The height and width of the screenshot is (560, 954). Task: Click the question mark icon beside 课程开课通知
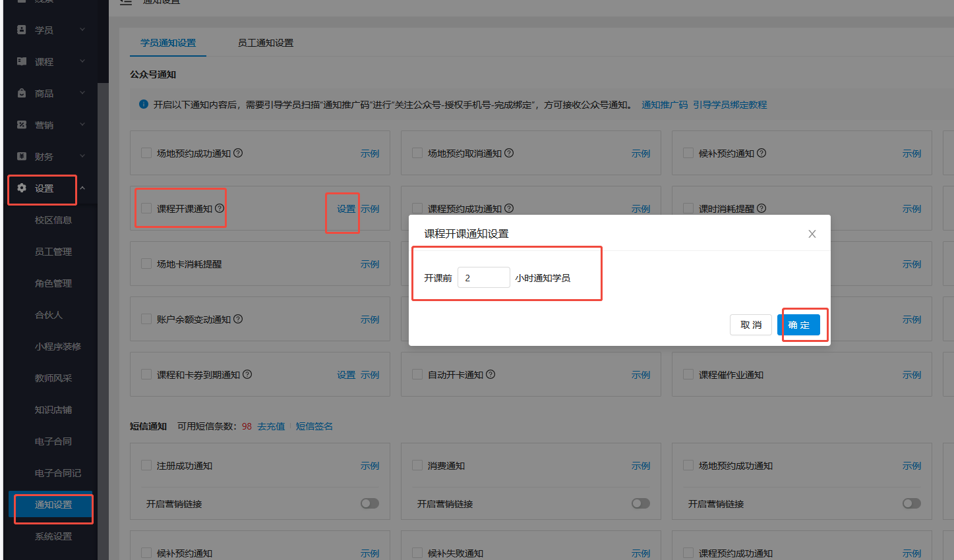[218, 208]
